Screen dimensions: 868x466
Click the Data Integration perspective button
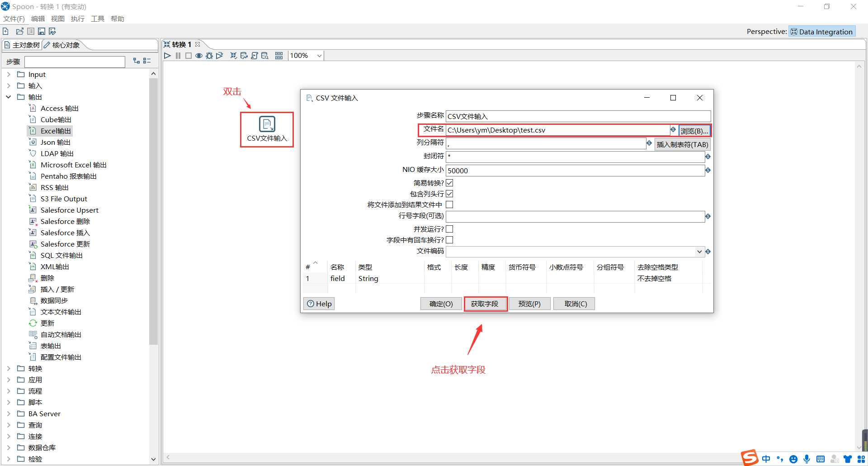pyautogui.click(x=821, y=32)
